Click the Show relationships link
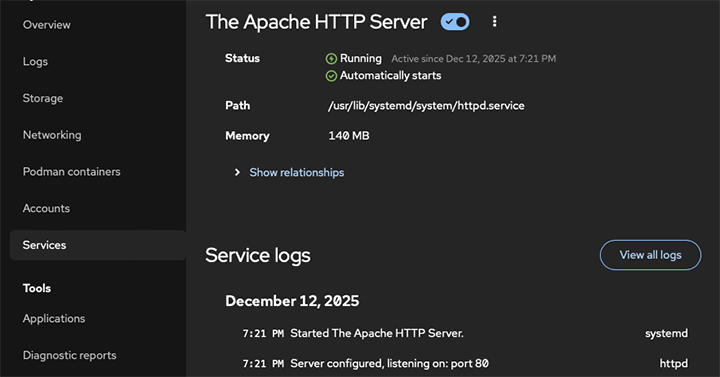720x377 pixels. tap(297, 172)
